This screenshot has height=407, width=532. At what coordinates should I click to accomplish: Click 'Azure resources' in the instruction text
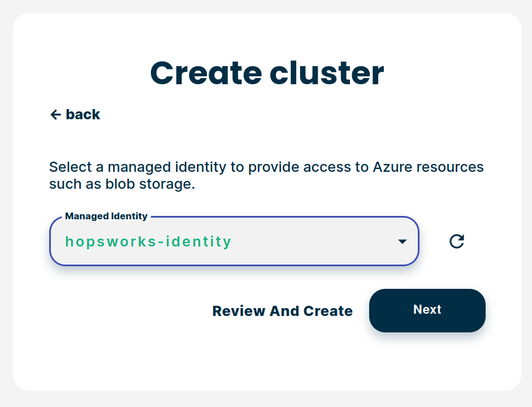(x=428, y=167)
